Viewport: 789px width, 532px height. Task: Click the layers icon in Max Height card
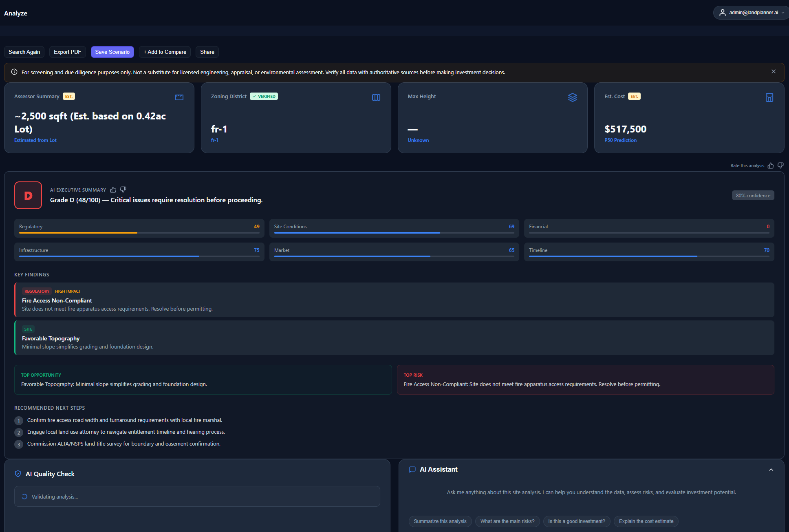point(573,97)
